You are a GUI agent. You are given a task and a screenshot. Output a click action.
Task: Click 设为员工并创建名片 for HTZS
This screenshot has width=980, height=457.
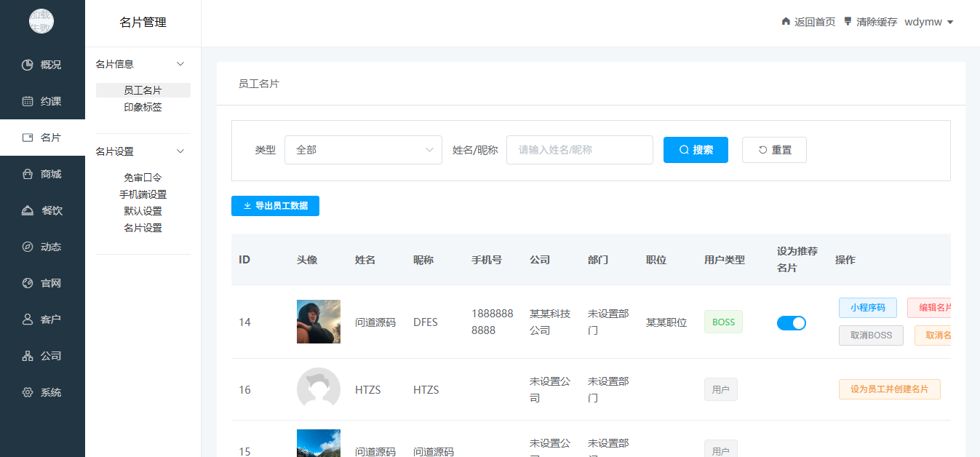click(x=889, y=389)
